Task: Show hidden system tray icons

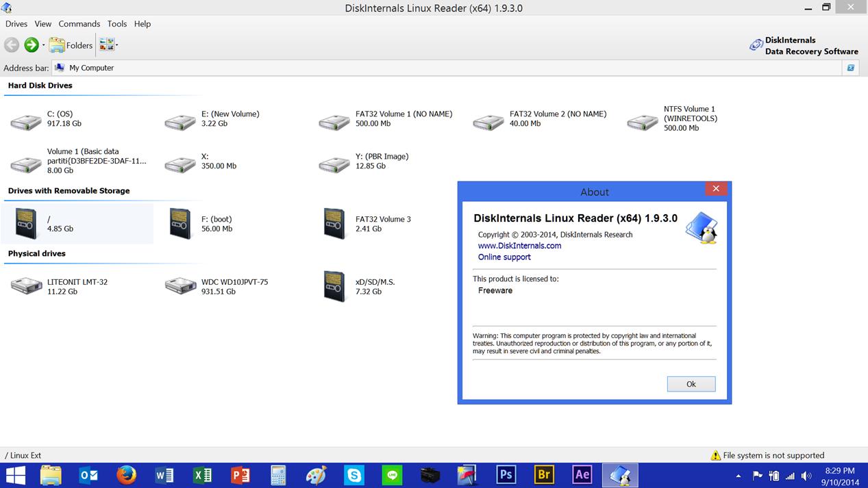Action: [x=738, y=476]
